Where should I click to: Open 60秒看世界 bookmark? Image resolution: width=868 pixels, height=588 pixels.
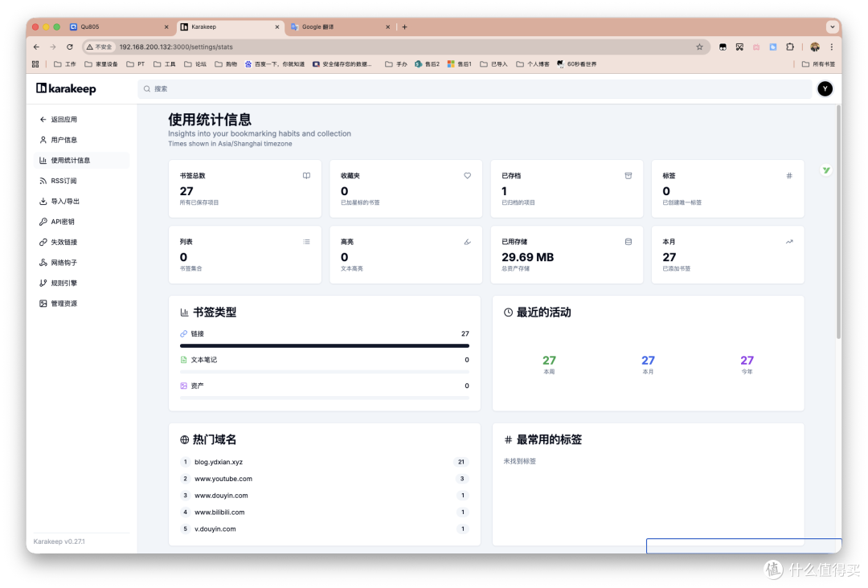[577, 64]
